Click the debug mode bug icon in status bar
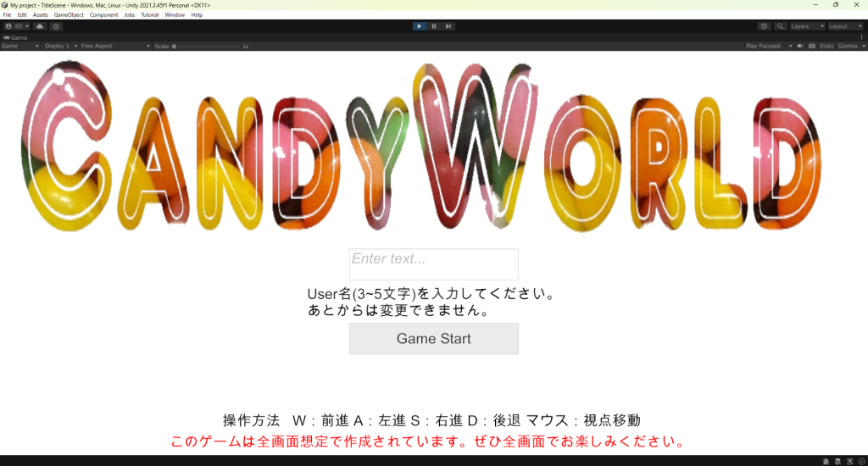868x466 pixels. click(x=827, y=461)
